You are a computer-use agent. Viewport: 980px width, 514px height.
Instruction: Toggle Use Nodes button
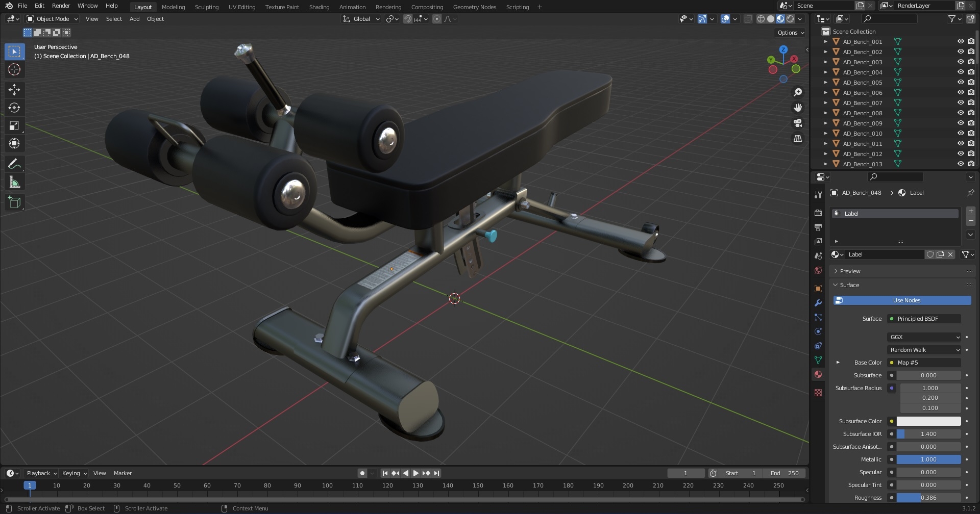(x=902, y=300)
